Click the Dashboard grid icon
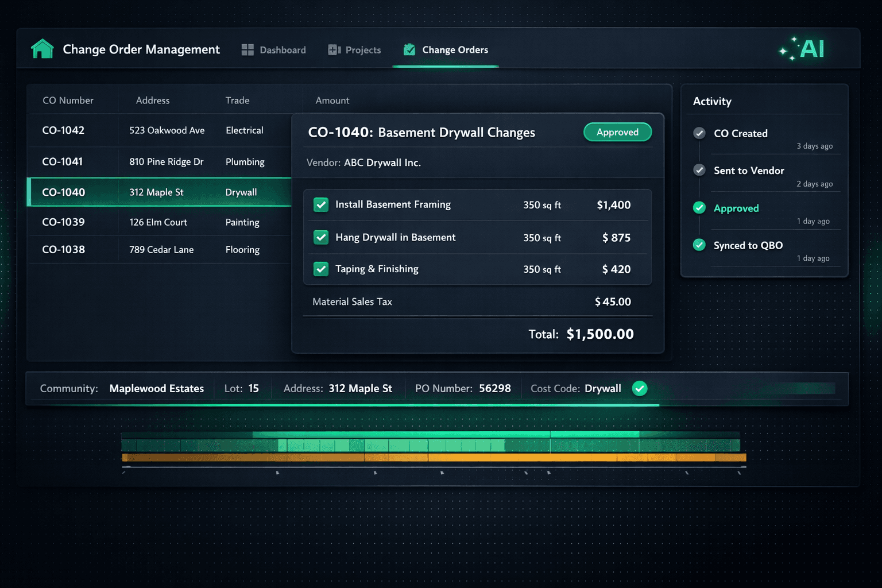 pyautogui.click(x=247, y=50)
